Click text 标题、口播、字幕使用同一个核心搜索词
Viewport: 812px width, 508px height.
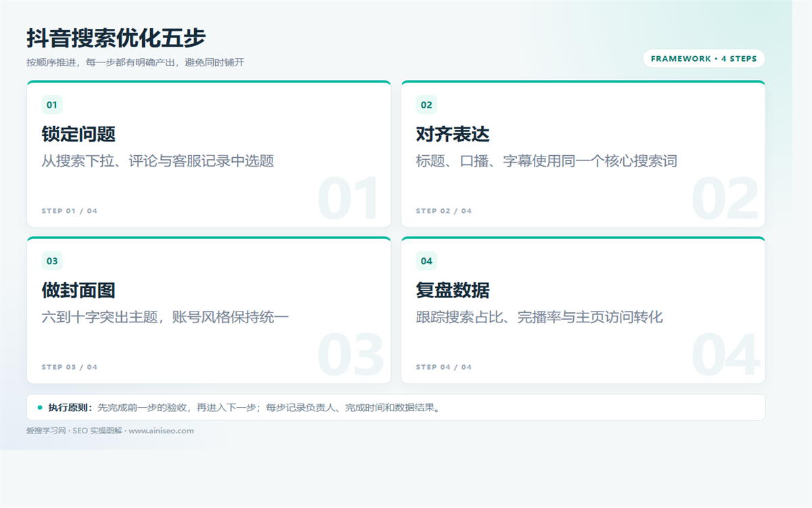pos(547,161)
